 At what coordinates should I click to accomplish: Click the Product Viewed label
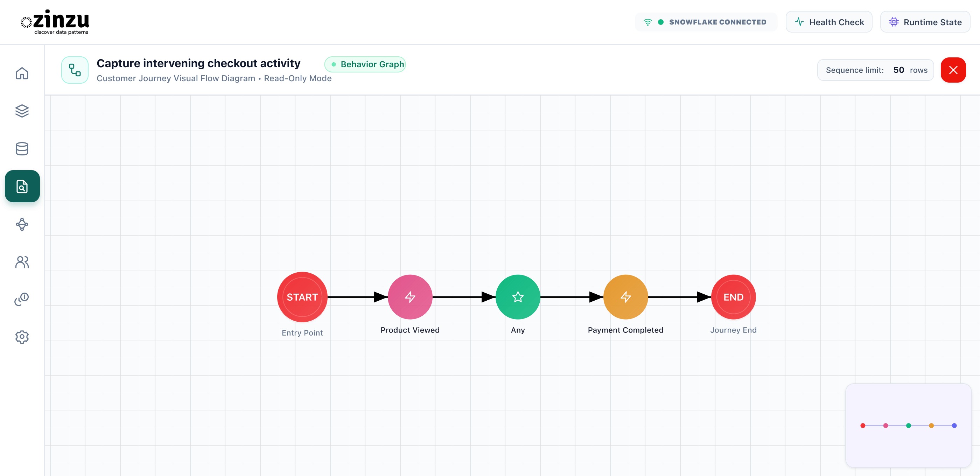coord(410,330)
